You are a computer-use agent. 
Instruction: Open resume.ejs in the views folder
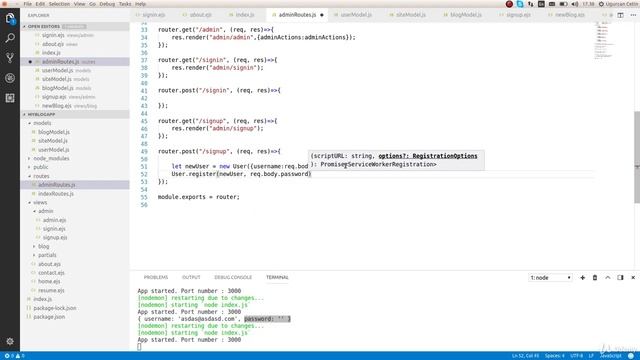pyautogui.click(x=51, y=291)
